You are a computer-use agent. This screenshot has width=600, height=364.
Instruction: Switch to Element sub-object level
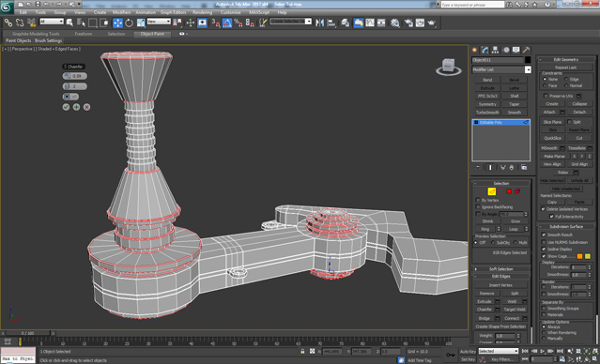click(x=517, y=191)
